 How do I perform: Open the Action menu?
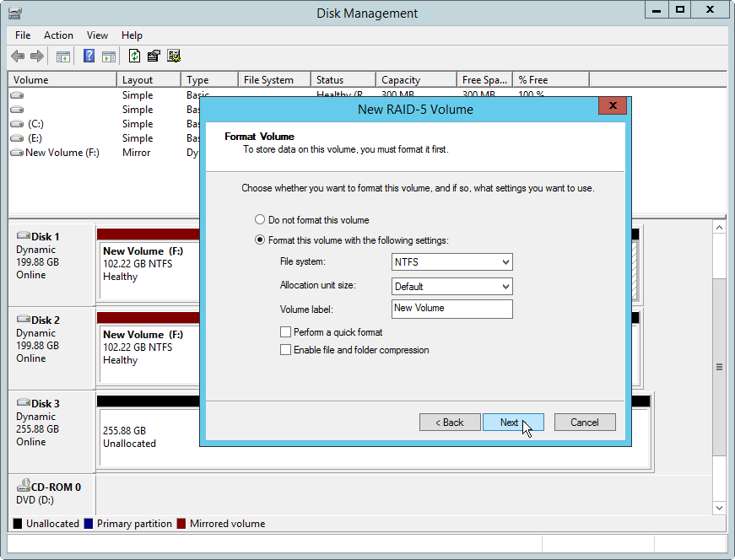click(x=58, y=35)
